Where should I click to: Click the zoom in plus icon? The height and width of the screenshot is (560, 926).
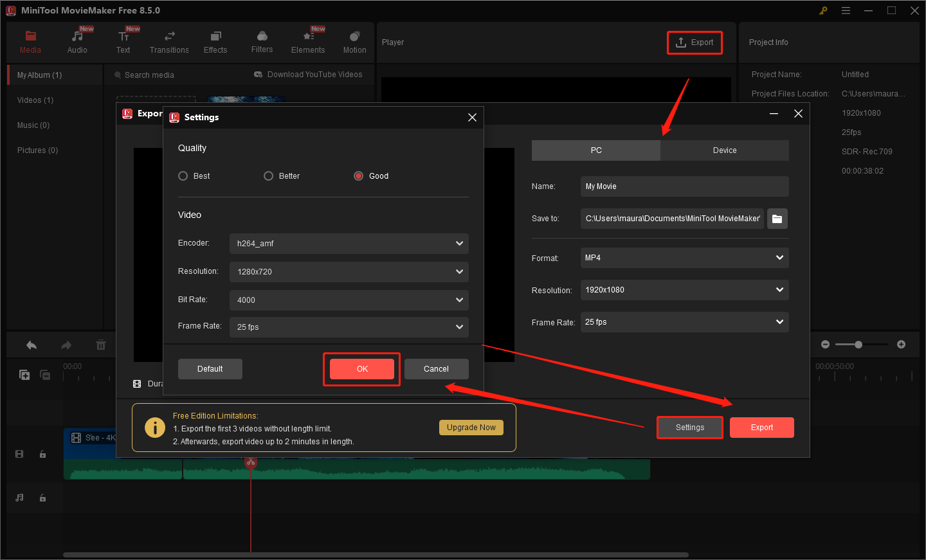(901, 345)
